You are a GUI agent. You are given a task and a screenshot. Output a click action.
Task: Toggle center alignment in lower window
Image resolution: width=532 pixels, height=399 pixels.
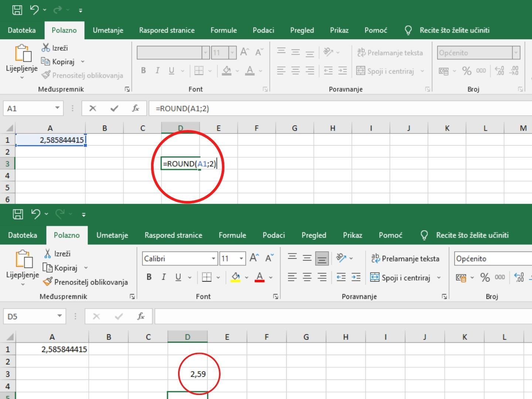[307, 277]
